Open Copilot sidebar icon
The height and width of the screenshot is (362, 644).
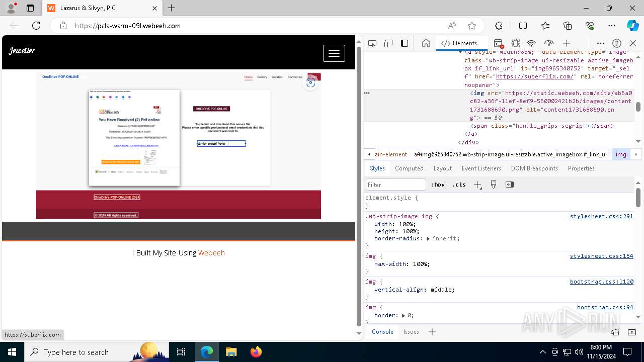pyautogui.click(x=633, y=26)
